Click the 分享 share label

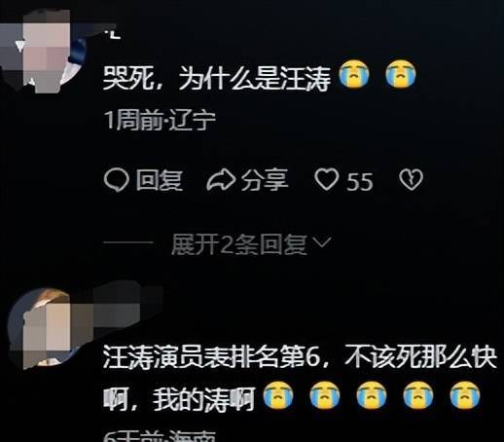[x=265, y=180]
